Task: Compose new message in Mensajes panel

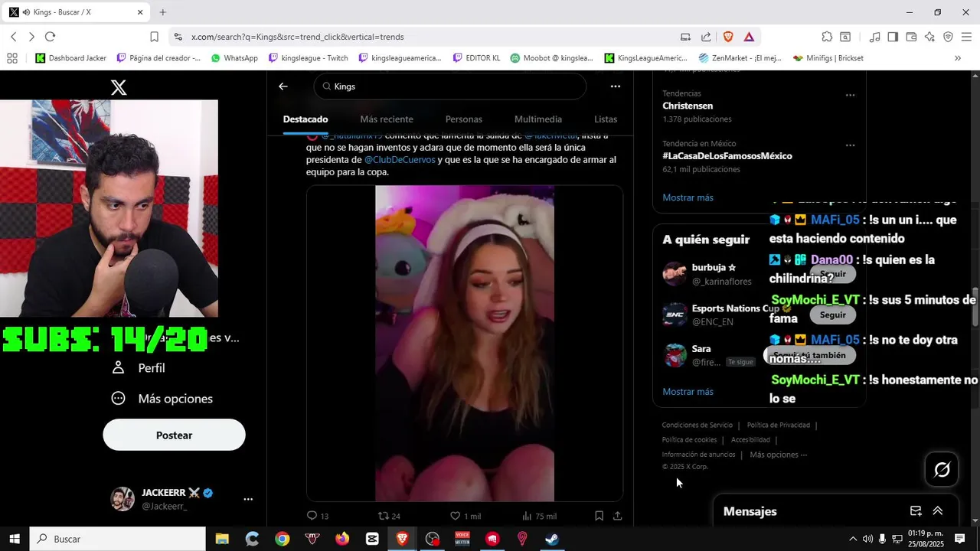Action: click(916, 511)
